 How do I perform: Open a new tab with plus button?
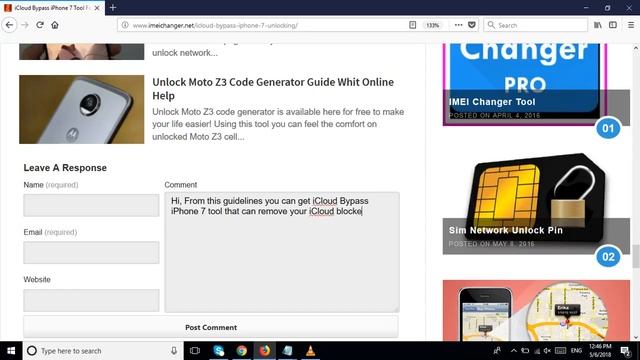pyautogui.click(x=113, y=7)
